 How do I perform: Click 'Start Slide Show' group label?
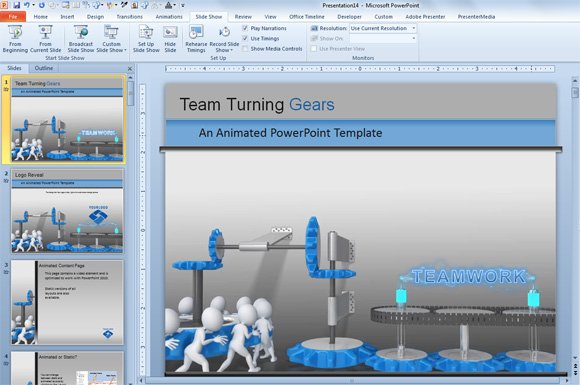(x=65, y=58)
